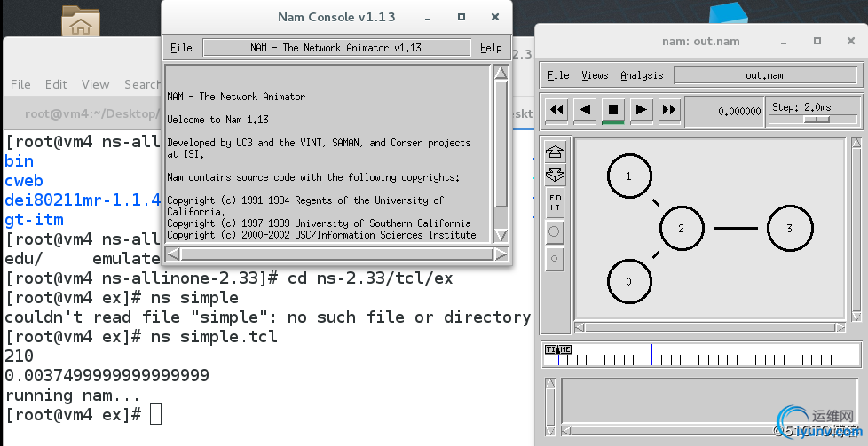Click node 1 in the topology
The image size is (868, 446).
[x=629, y=176]
